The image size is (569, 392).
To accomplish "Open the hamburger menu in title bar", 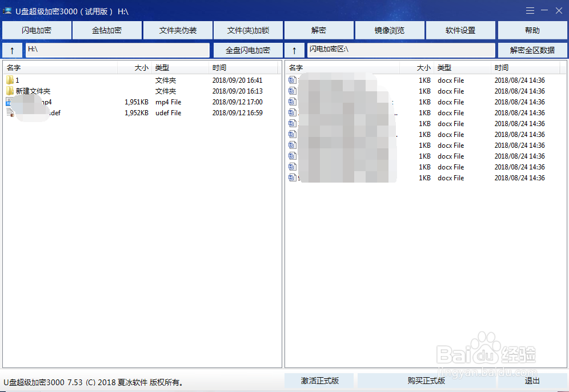I will 530,11.
